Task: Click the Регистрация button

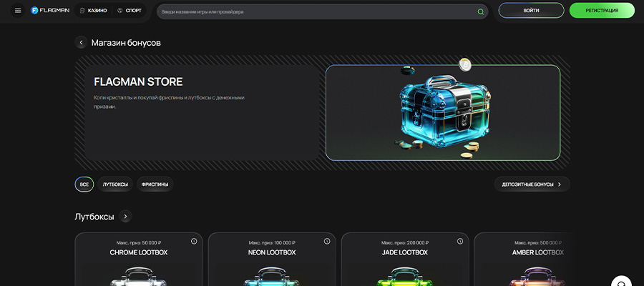Action: pos(601,11)
